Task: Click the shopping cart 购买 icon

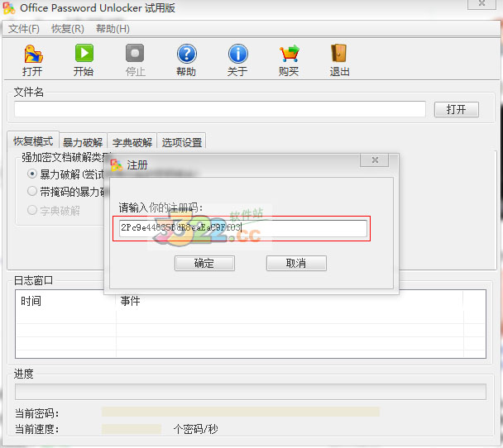Action: tap(289, 54)
